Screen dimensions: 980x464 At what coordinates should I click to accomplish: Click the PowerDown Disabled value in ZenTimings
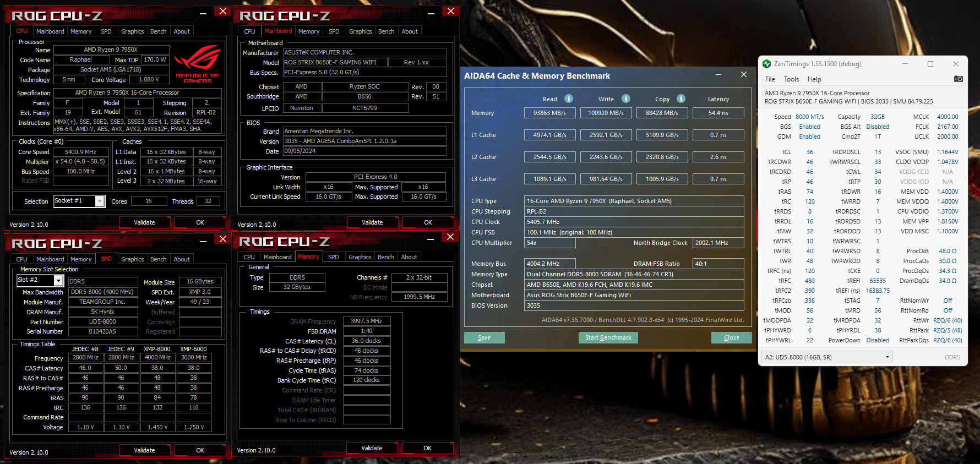click(x=878, y=340)
